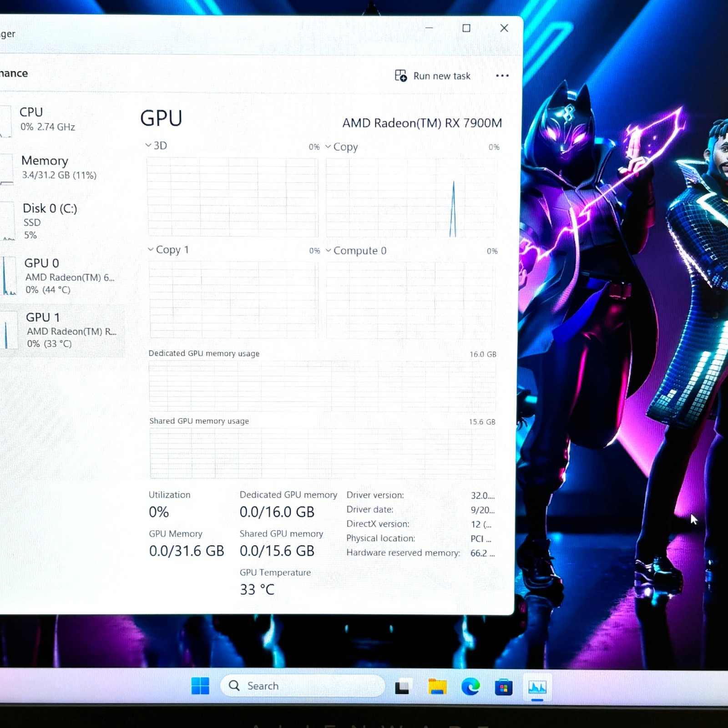Click the Shared GPU memory usage label
The width and height of the screenshot is (728, 728).
tap(199, 421)
